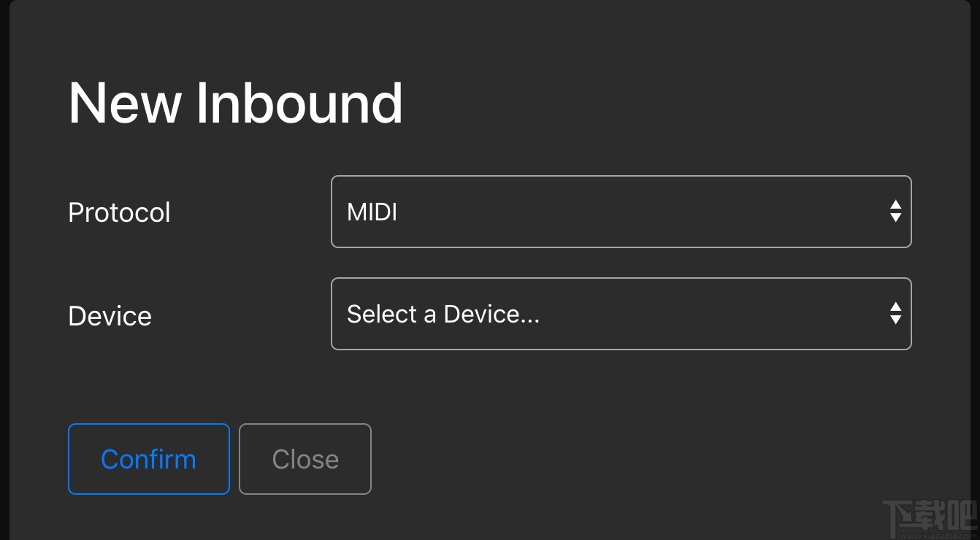The height and width of the screenshot is (540, 980).
Task: Open the Protocol dropdown showing MIDI
Action: pyautogui.click(x=621, y=212)
